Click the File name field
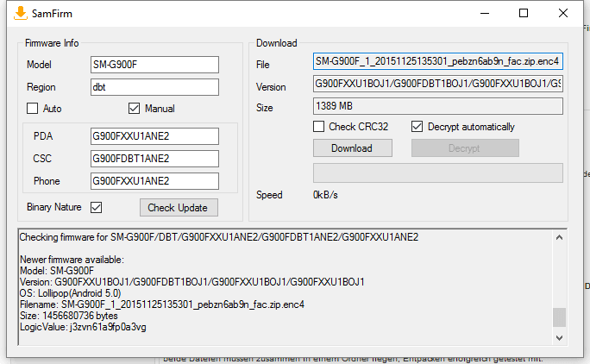Image resolution: width=590 pixels, height=364 pixels. pos(438,61)
